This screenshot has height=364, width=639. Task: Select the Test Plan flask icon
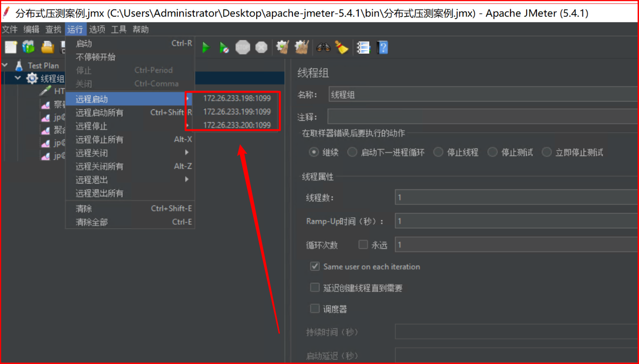click(19, 65)
